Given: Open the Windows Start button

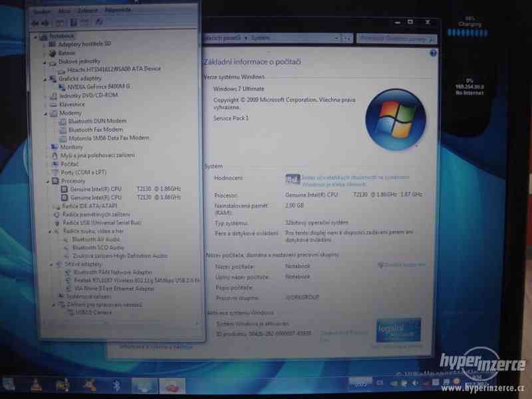Looking at the screenshot, I should 9,385.
